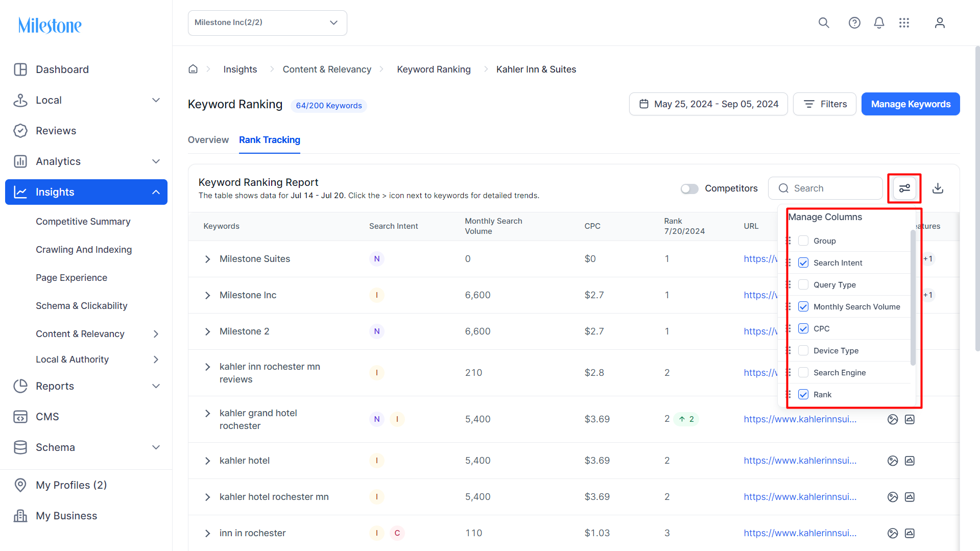
Task: Open URL link for inn in rochester
Action: pos(800,533)
